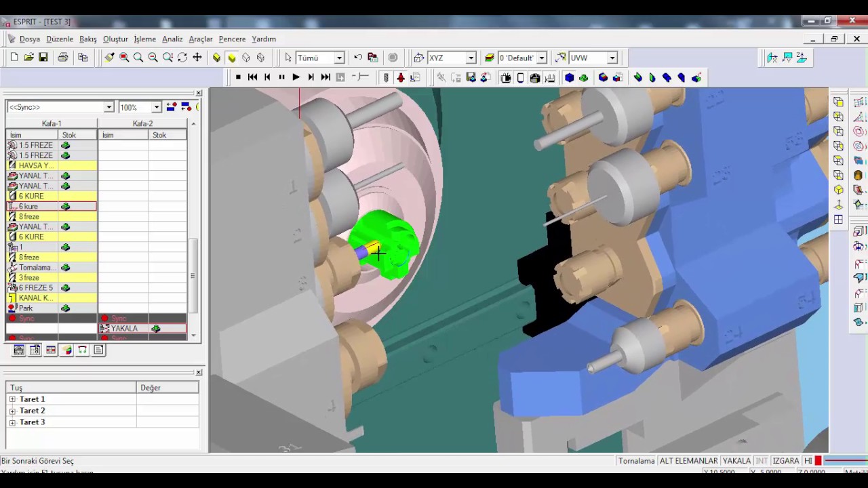Toggle ALT ELEMANLAR in status bar
Viewport: 868px width, 488px height.
click(x=688, y=461)
